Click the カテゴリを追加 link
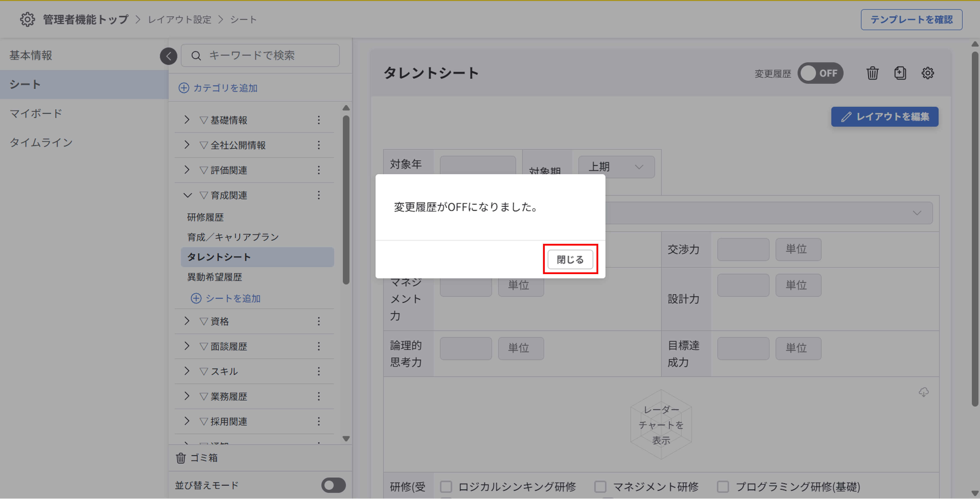Viewport: 980px width, 499px height. (225, 88)
